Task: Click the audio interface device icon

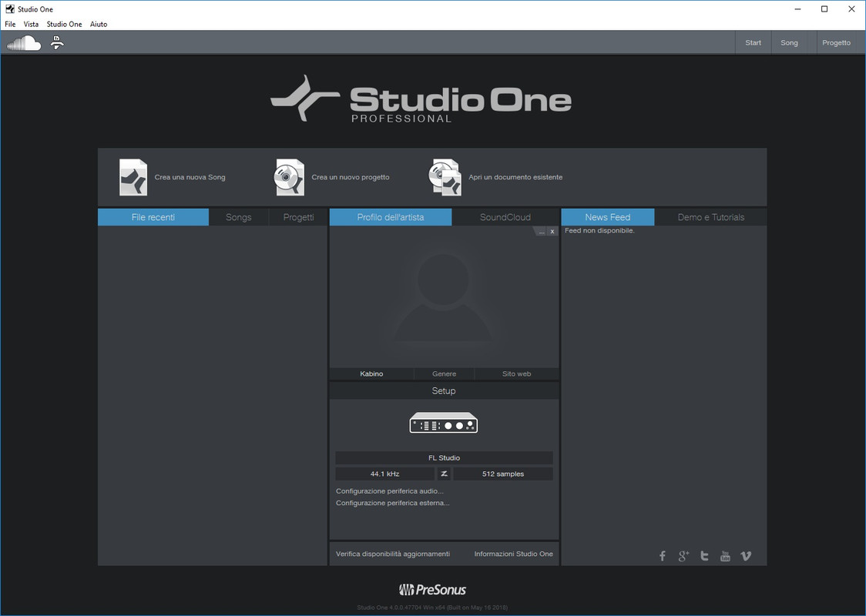Action: tap(444, 423)
